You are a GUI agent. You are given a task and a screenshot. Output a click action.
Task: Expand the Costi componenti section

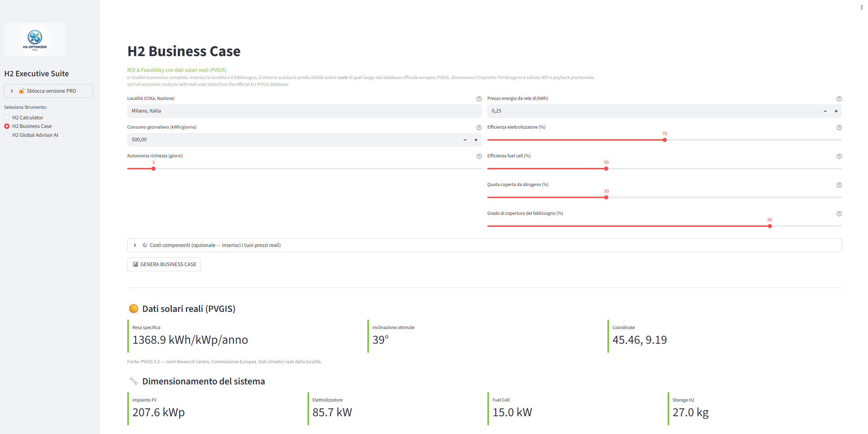484,245
